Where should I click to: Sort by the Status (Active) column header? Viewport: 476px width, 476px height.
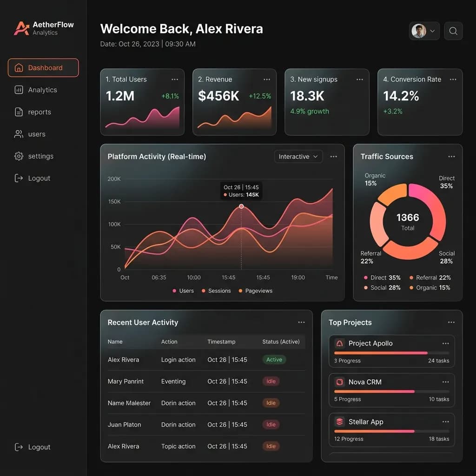281,342
